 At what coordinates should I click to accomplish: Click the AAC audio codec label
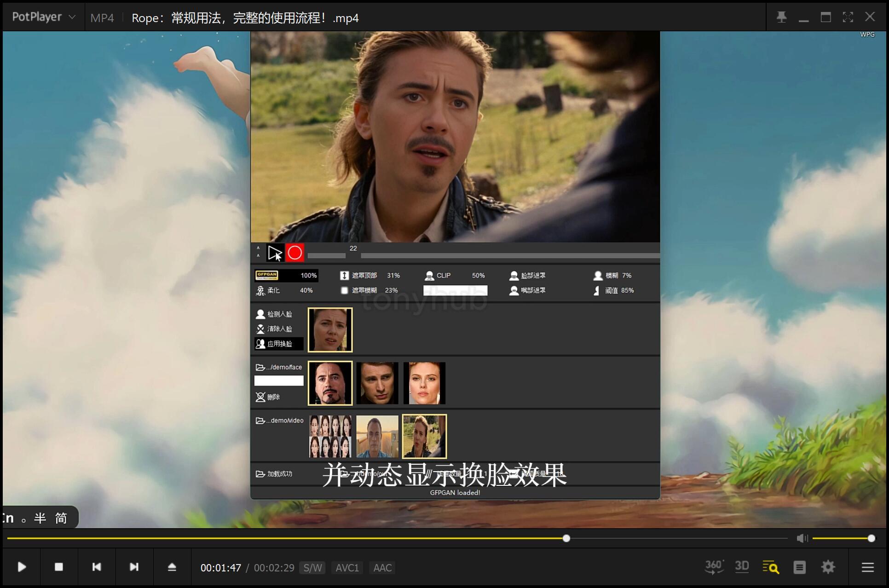click(382, 568)
